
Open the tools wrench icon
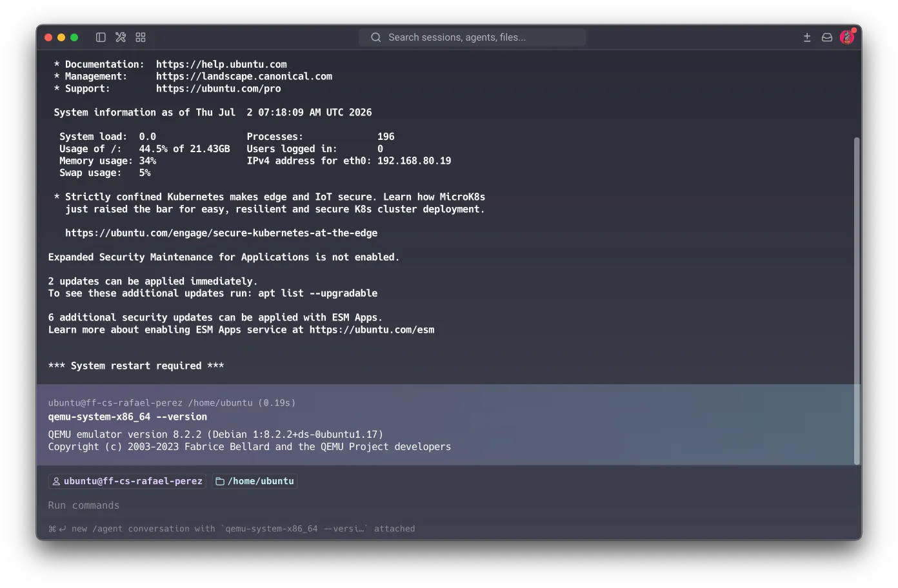click(121, 37)
